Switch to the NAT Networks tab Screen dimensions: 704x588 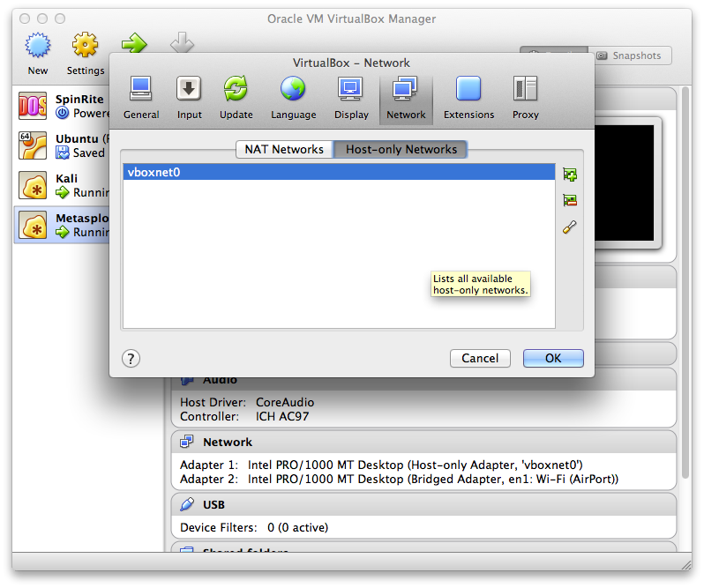click(284, 149)
